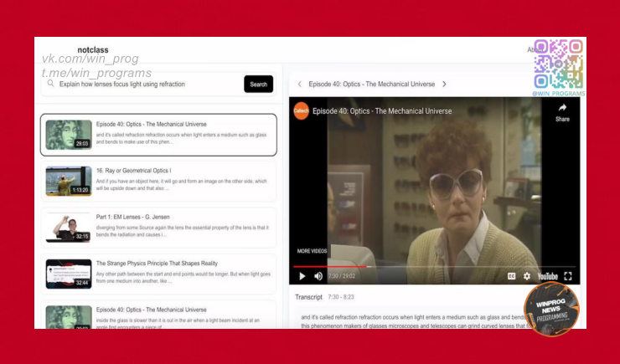Image resolution: width=620 pixels, height=364 pixels.
Task: Click the Transcript label
Action: [x=308, y=297]
